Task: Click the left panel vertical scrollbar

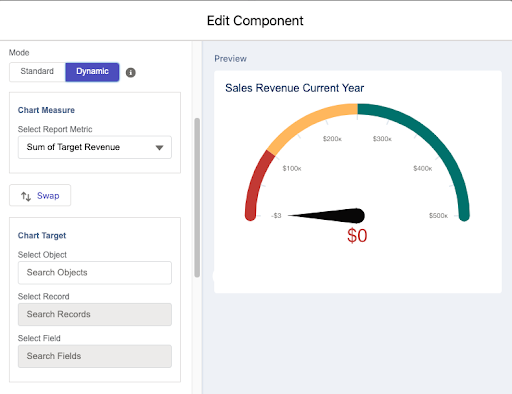Action: pyautogui.click(x=197, y=197)
